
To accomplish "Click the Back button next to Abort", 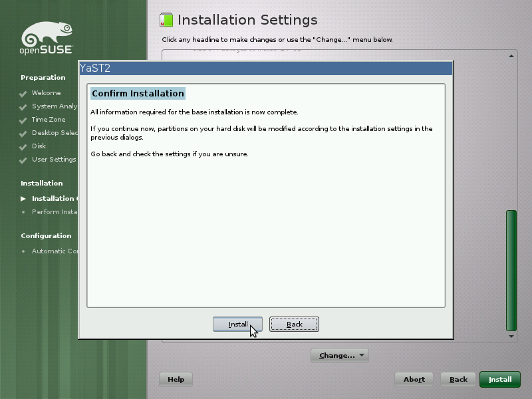I will tap(458, 379).
